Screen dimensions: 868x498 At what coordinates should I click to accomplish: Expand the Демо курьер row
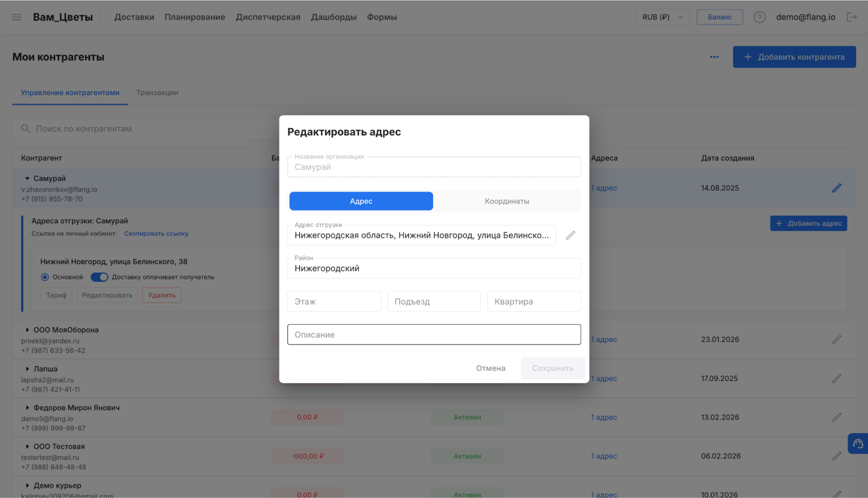tap(27, 486)
